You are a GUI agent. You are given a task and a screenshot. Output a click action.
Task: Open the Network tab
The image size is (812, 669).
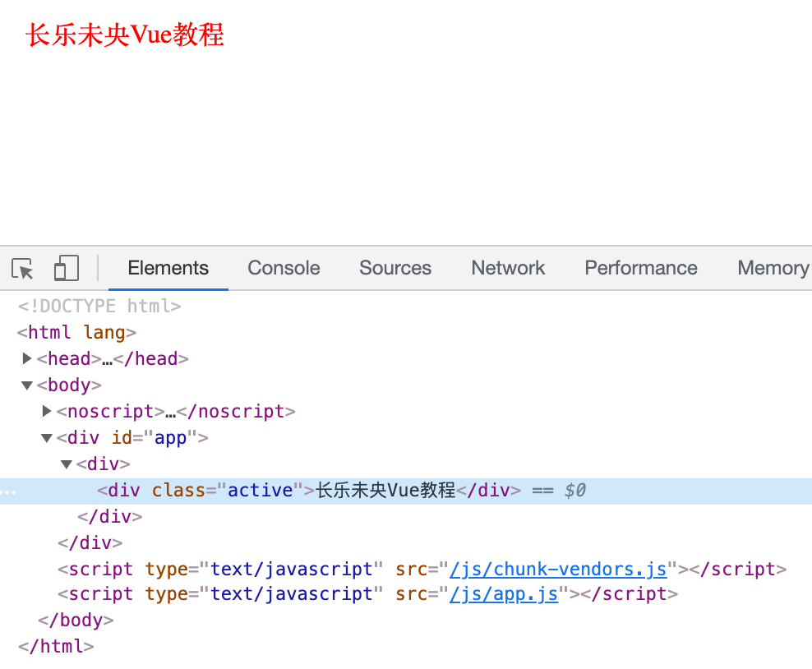point(508,268)
